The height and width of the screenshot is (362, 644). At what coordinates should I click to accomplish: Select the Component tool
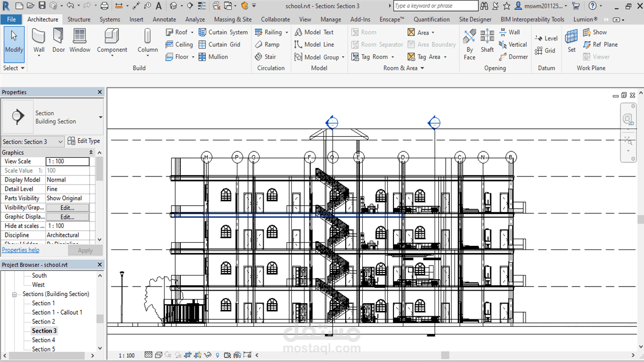112,41
